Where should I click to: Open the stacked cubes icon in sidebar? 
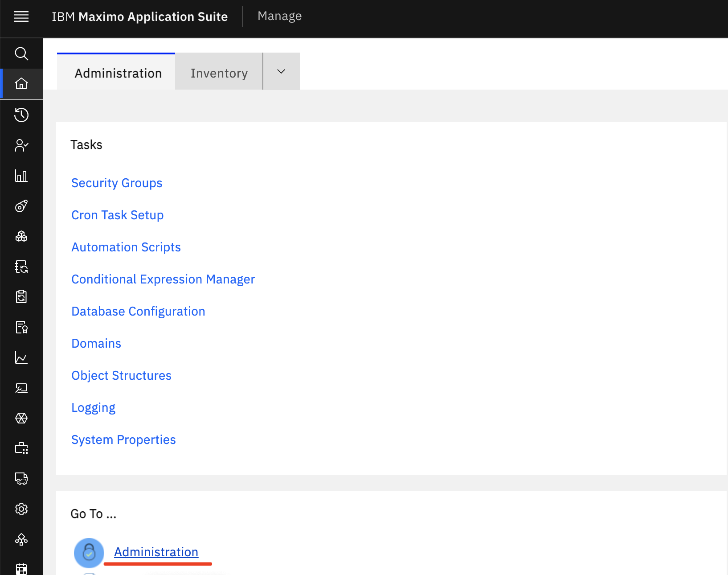(x=21, y=236)
